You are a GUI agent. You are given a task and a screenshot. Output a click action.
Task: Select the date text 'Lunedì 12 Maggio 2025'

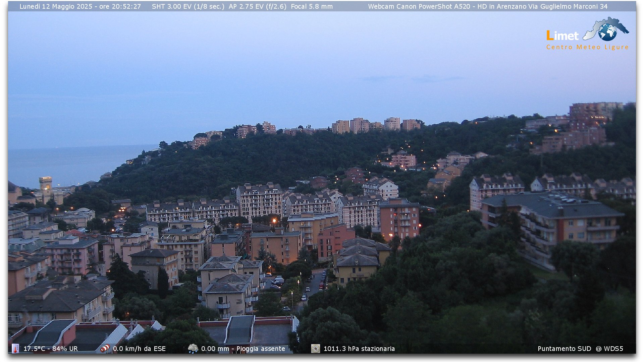tap(56, 6)
